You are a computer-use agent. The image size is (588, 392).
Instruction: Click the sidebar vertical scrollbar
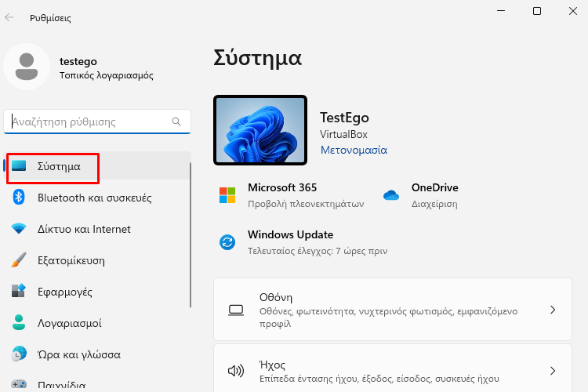(x=191, y=235)
